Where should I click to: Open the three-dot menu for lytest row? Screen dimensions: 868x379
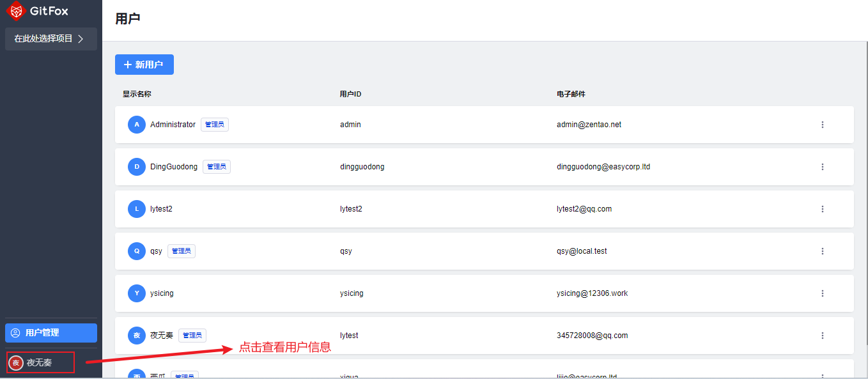(x=823, y=336)
